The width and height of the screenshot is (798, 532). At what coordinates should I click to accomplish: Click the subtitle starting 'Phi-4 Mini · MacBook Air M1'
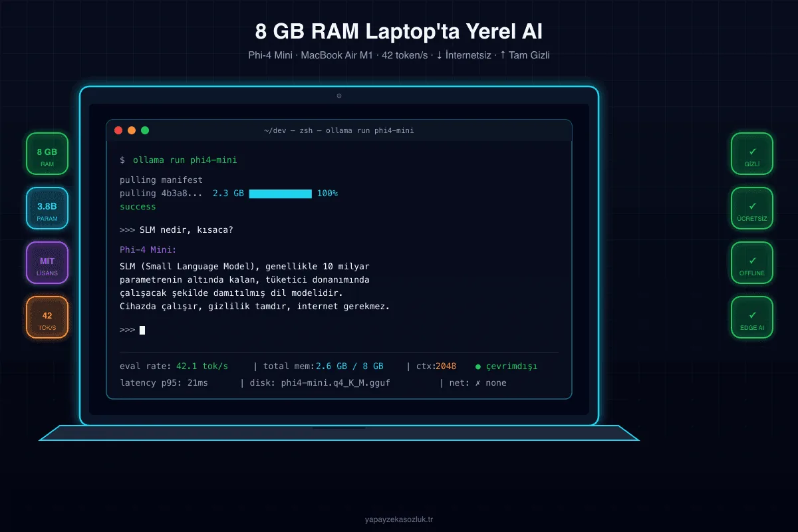pyautogui.click(x=399, y=55)
